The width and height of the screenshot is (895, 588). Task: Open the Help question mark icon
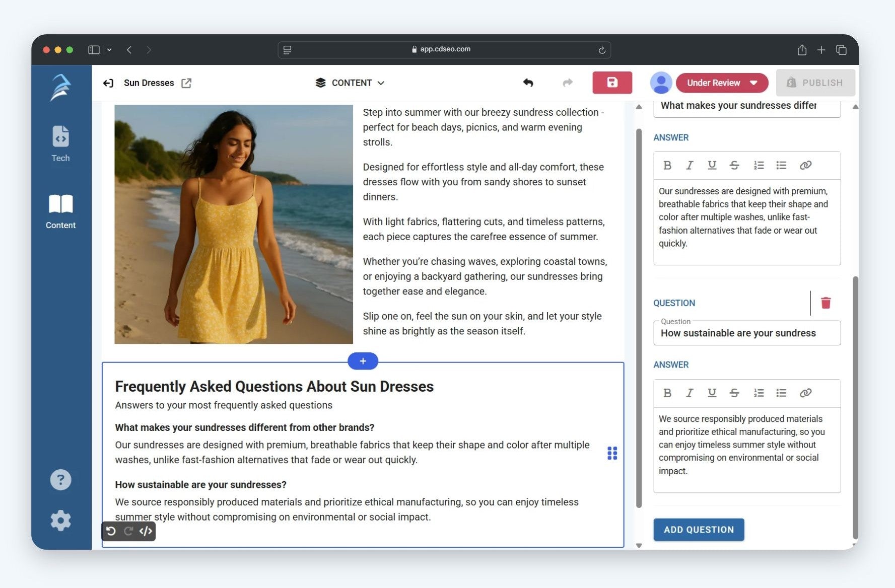pos(60,480)
